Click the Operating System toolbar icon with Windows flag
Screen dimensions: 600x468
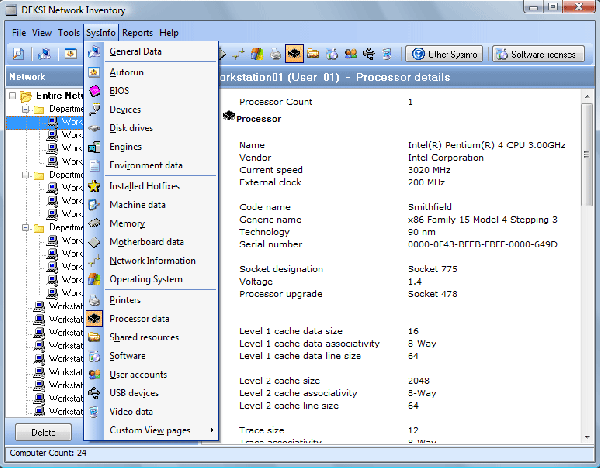tap(258, 53)
